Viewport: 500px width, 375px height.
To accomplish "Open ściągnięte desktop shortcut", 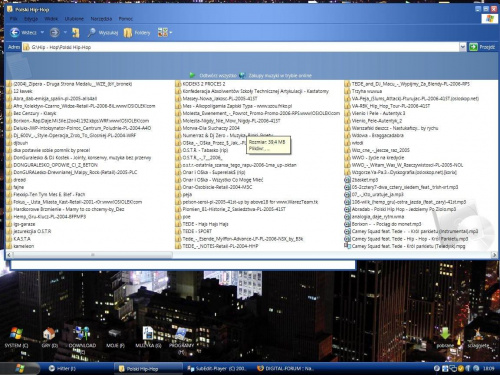I will (x=478, y=337).
